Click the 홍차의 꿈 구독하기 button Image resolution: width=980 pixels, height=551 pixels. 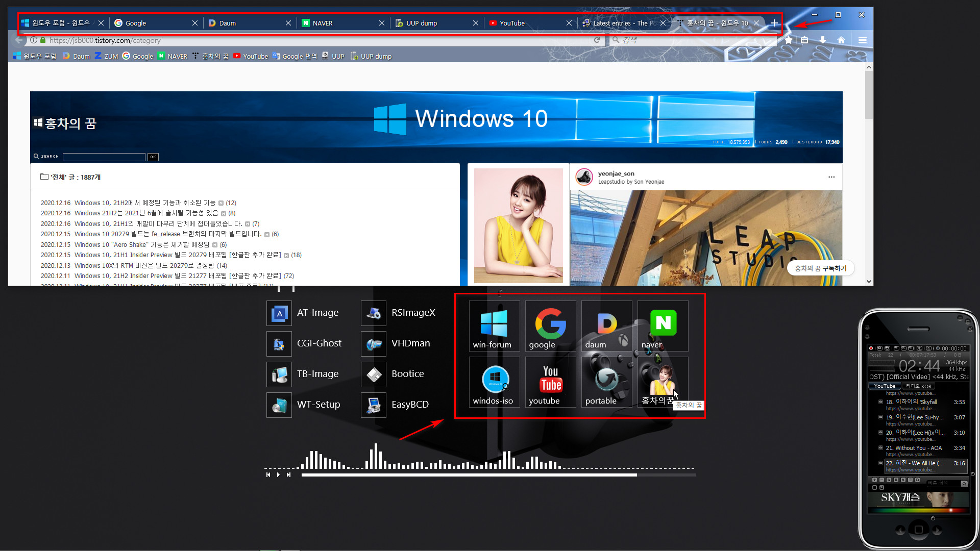click(821, 268)
